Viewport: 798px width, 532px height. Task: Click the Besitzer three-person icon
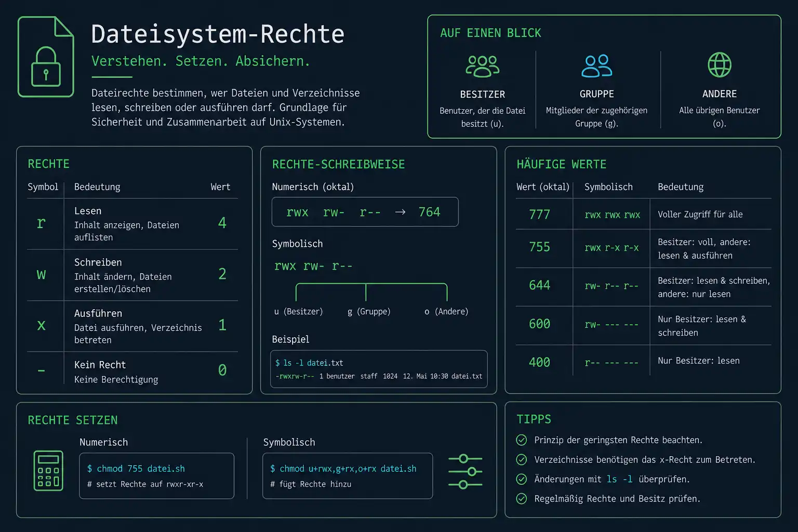(483, 66)
